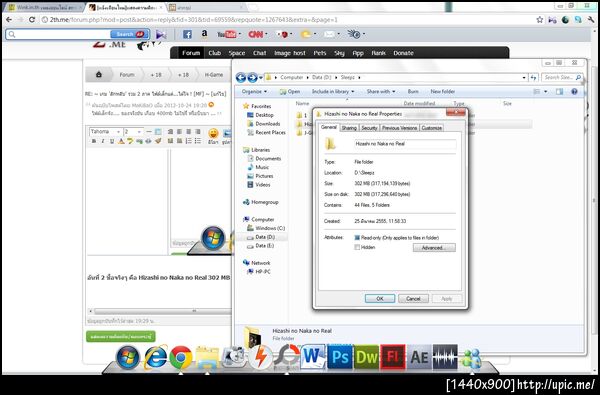Open Include in library dropdown
This screenshot has width=600, height=395.
(333, 91)
